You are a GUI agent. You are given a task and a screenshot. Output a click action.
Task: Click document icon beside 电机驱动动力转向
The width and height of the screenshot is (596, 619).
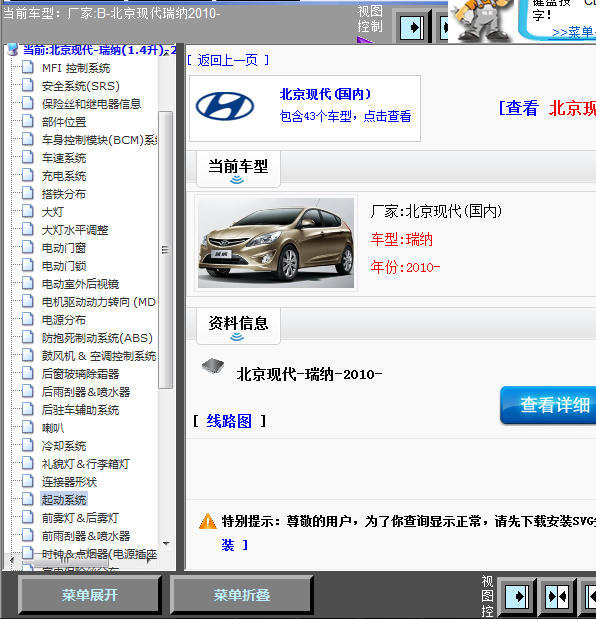[x=28, y=302]
